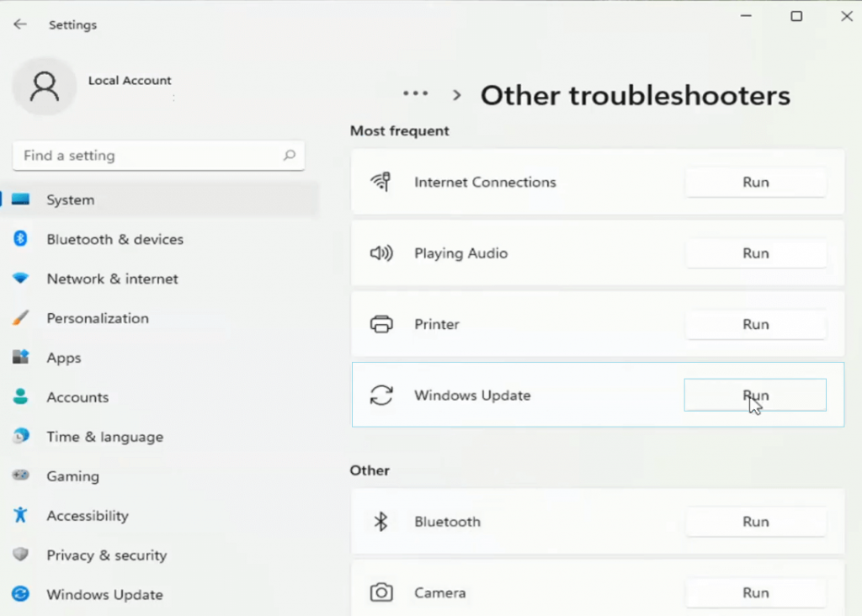The width and height of the screenshot is (862, 616).
Task: Click the user profile avatar picture
Action: point(44,86)
